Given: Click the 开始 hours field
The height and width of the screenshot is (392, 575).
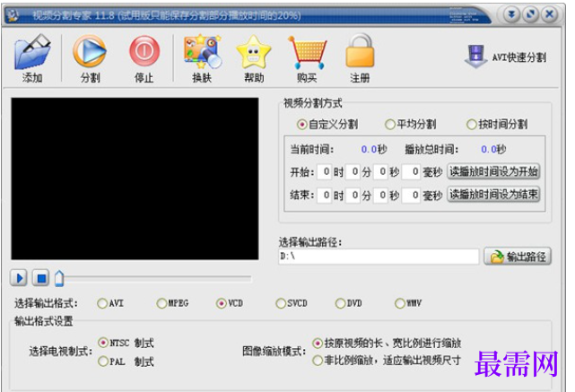Looking at the screenshot, I should [324, 171].
